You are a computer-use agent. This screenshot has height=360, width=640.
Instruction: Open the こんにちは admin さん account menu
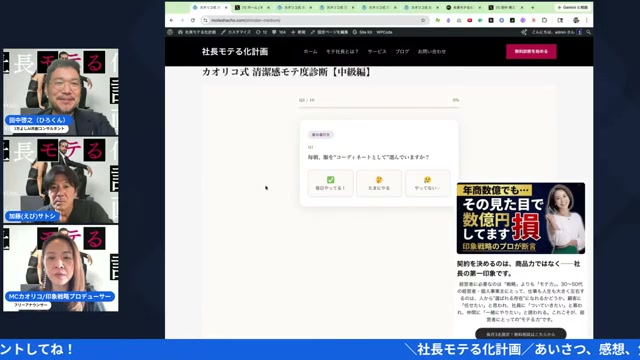click(x=556, y=32)
